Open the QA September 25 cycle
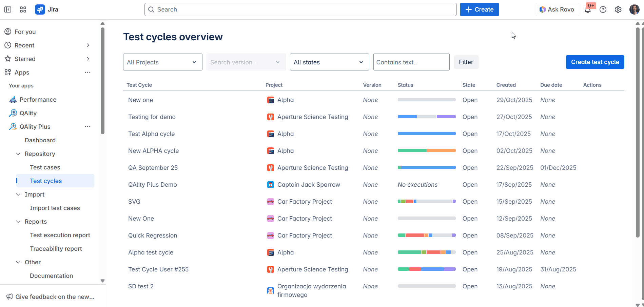This screenshot has height=307, width=644. pos(153,168)
